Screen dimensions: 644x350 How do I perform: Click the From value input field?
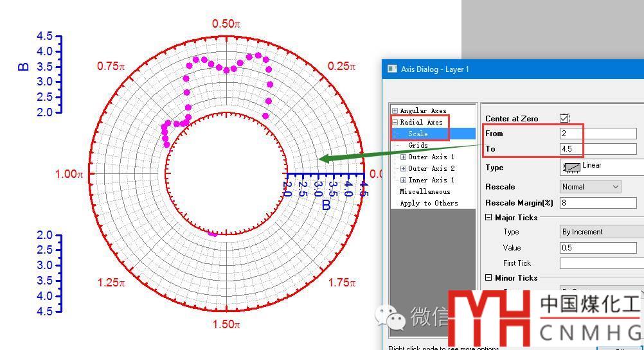[598, 134]
